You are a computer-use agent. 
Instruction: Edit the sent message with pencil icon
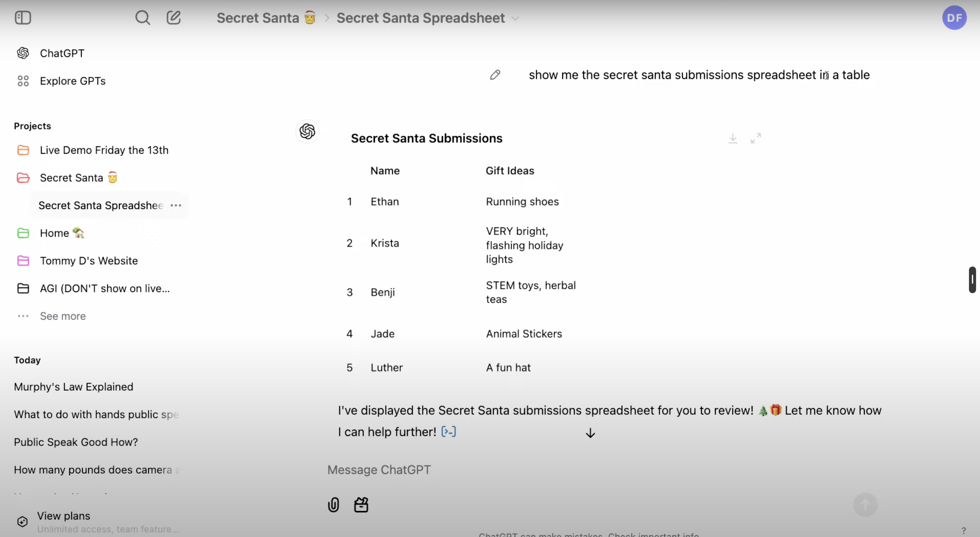tap(495, 75)
